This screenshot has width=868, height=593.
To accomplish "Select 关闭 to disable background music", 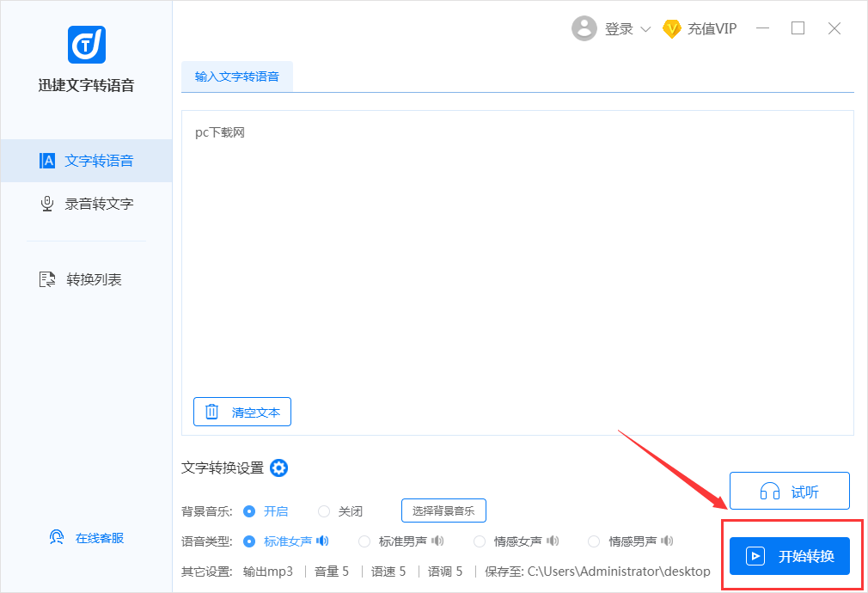I will [324, 511].
